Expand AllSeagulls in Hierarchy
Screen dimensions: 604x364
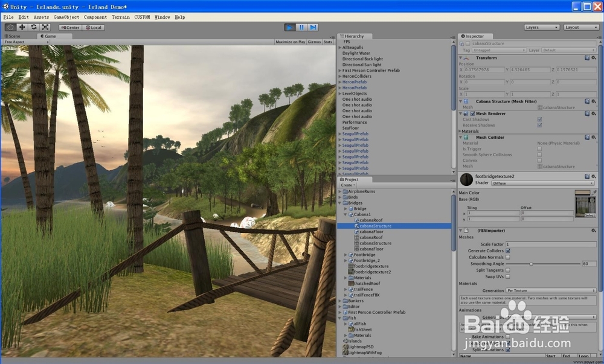[340, 48]
